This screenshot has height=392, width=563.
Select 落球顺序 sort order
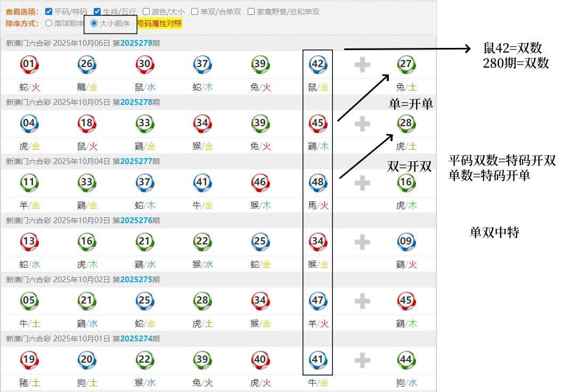pyautogui.click(x=49, y=23)
